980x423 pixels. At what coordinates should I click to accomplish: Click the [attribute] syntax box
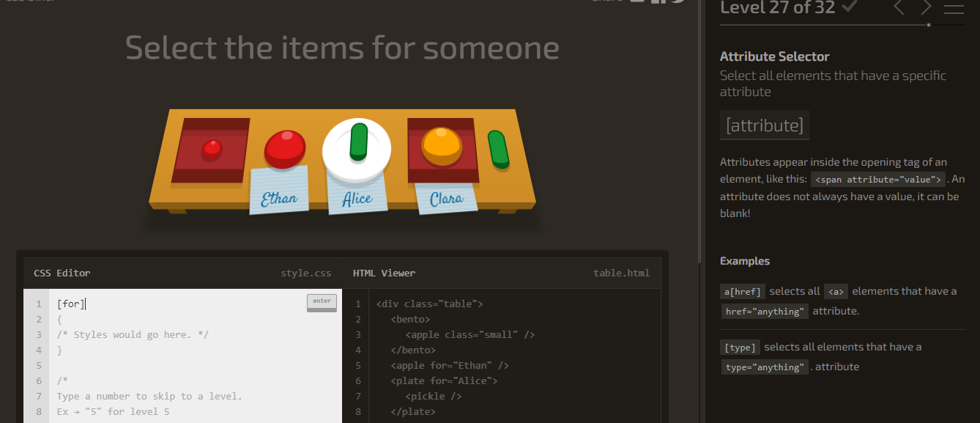click(765, 125)
